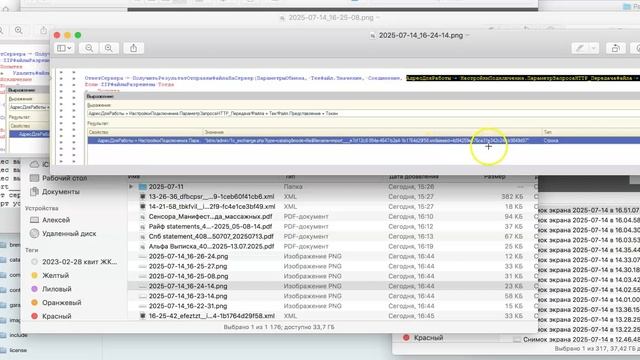Click screenshot file icon beside Снимок экрана 12.46 row
This screenshot has width=640, height=360.
[517, 339]
